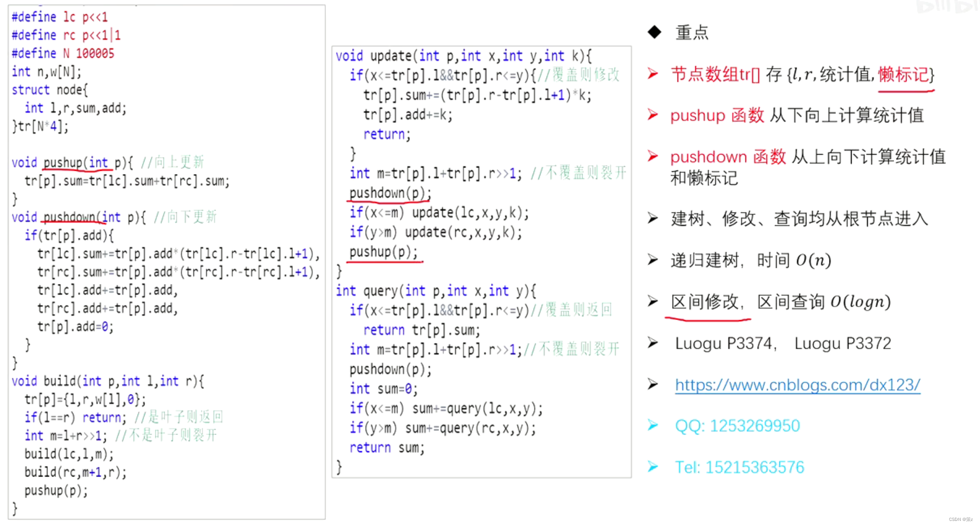The image size is (980, 526).
Task: Click black arrow bullet beside 区间修改
Action: click(x=653, y=302)
